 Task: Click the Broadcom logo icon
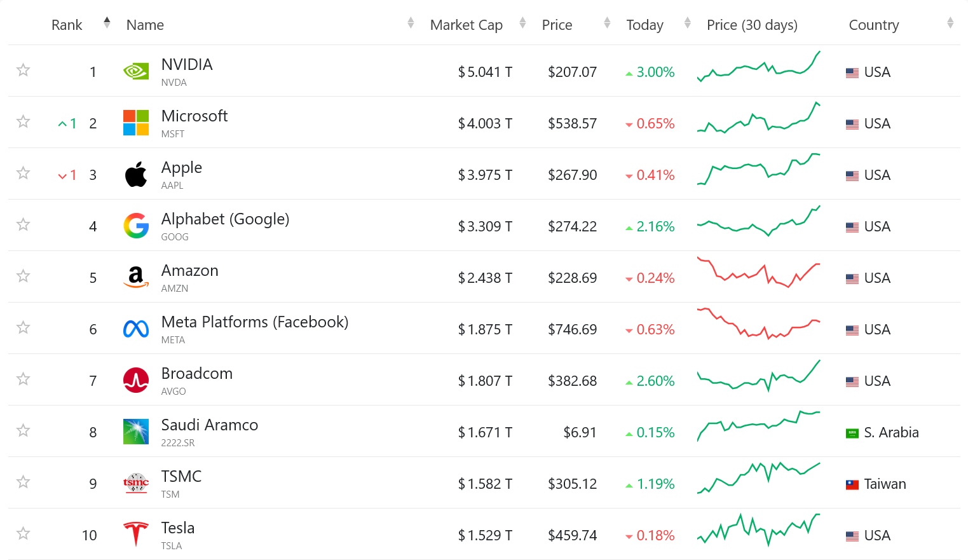(x=136, y=380)
